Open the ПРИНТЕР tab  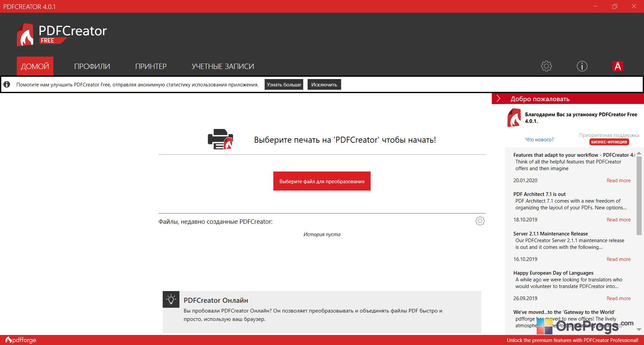(151, 66)
